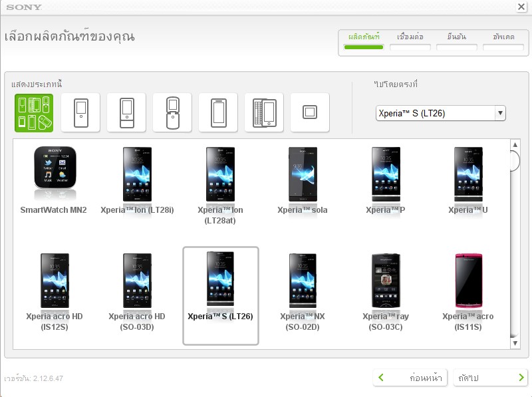This screenshot has width=532, height=397.
Task: Filter by touchscreen phone type icon
Action: pyautogui.click(x=218, y=112)
